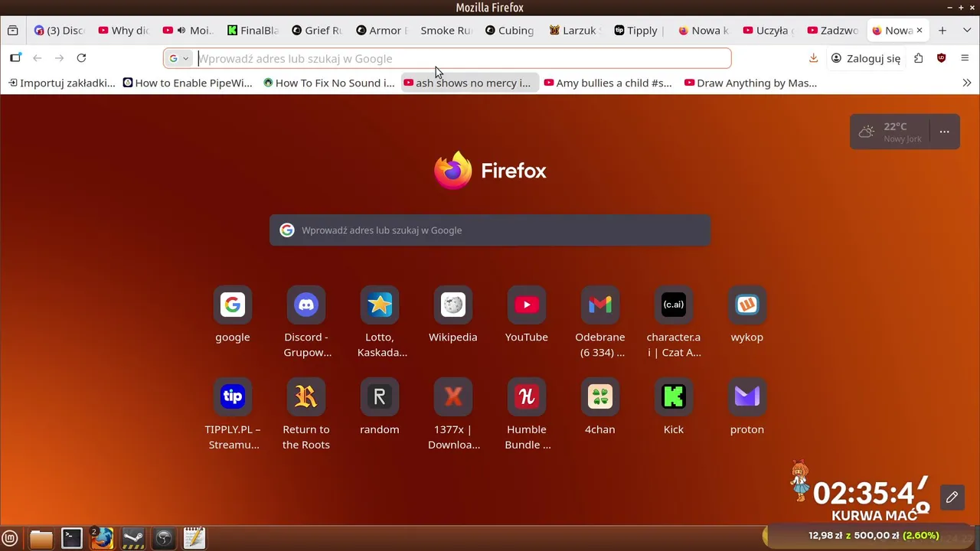Switch to the Smoke Ru tab

pyautogui.click(x=446, y=31)
